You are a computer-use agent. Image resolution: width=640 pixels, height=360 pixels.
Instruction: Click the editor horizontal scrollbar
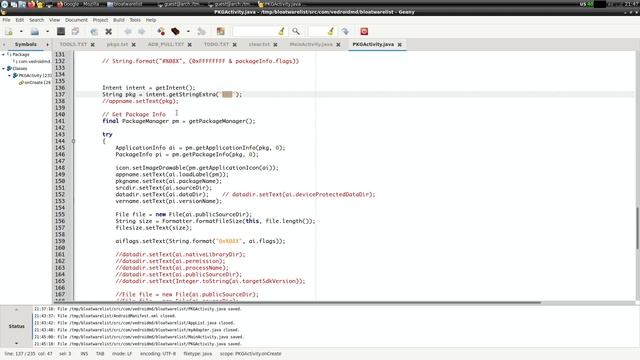(296, 303)
